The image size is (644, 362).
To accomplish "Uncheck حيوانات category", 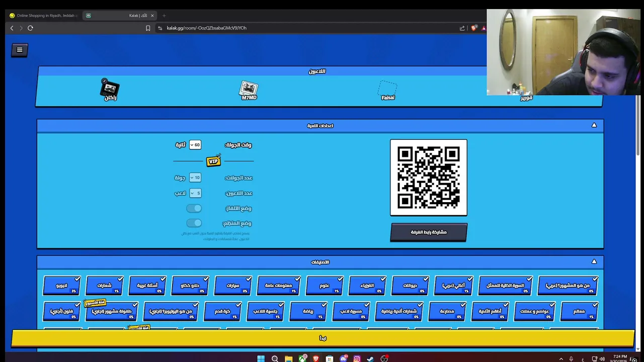I will click(x=410, y=285).
